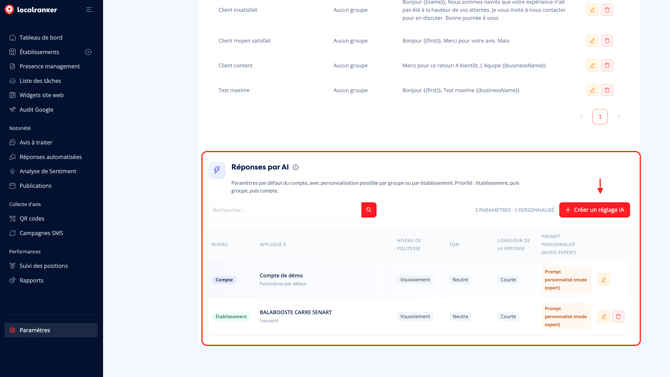Open Publications page
This screenshot has height=377, width=670.
point(35,186)
